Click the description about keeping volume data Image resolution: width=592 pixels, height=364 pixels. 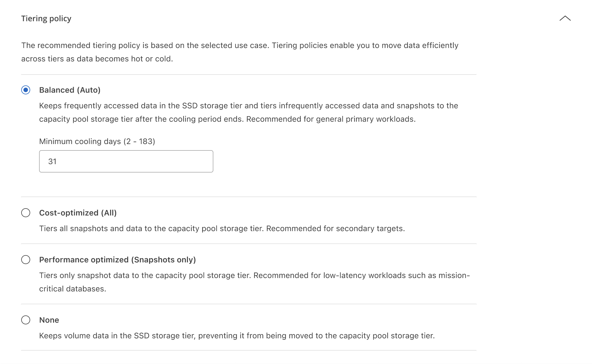click(x=237, y=336)
